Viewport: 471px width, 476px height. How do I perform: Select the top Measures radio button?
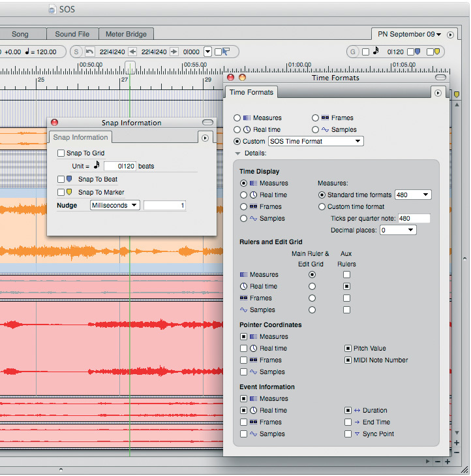pyautogui.click(x=237, y=118)
